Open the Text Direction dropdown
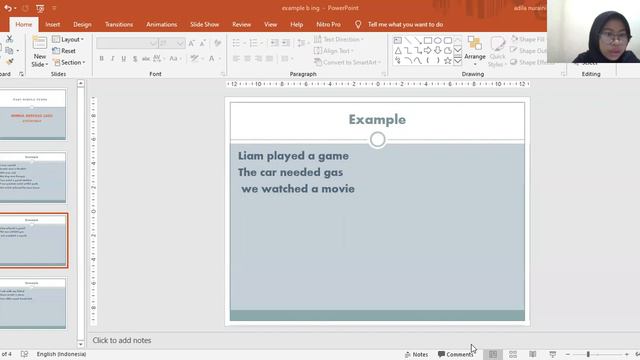 click(x=339, y=40)
